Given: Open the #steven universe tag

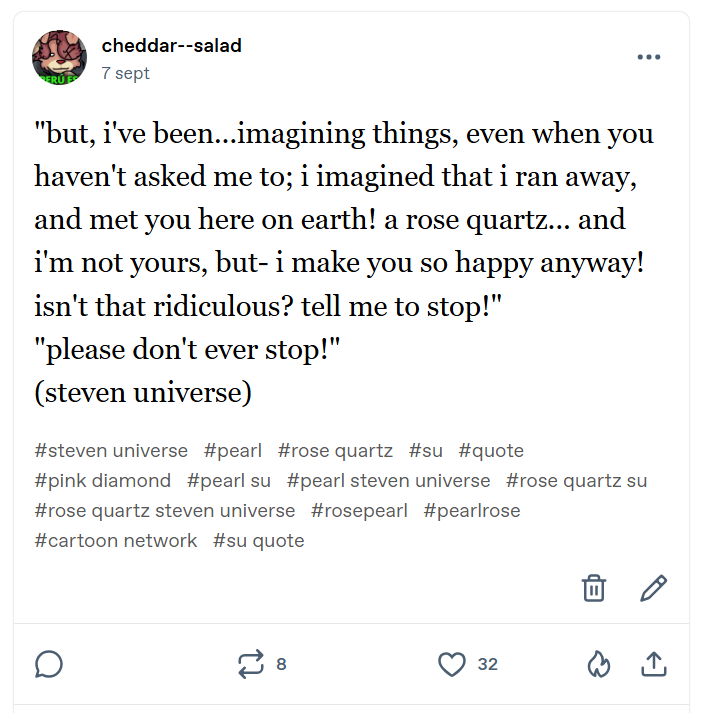Looking at the screenshot, I should click(x=111, y=451).
